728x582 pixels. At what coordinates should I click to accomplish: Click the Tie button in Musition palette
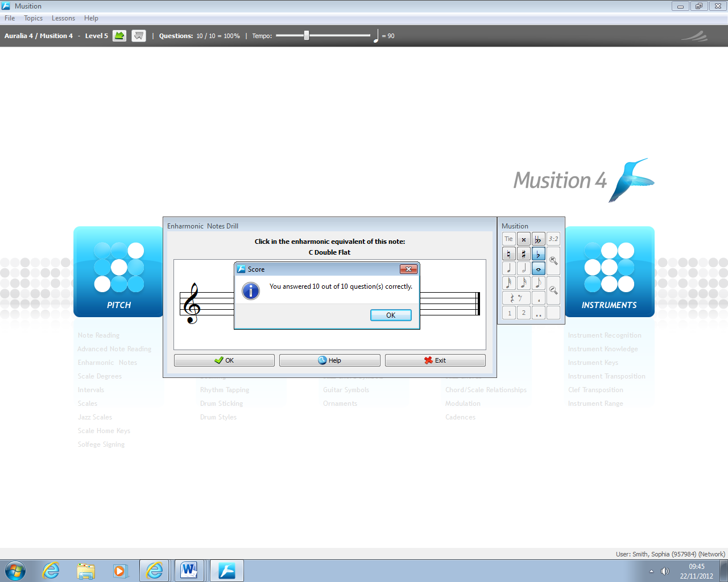509,239
